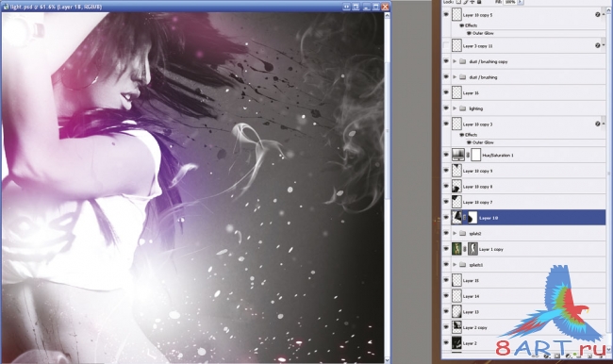The height and width of the screenshot is (364, 613).
Task: Show the hidden Layer 3 copy 11
Action: click(446, 46)
